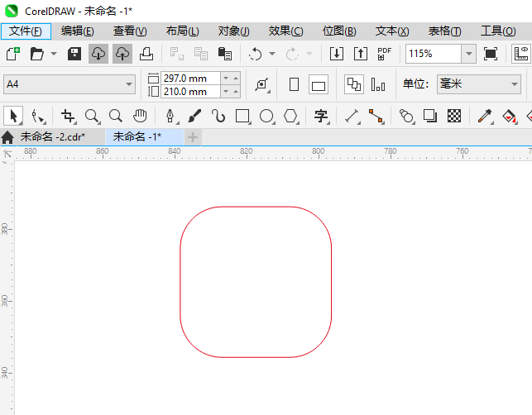This screenshot has width=532, height=415.
Task: Click the Paste clipboard icon
Action: [x=224, y=54]
